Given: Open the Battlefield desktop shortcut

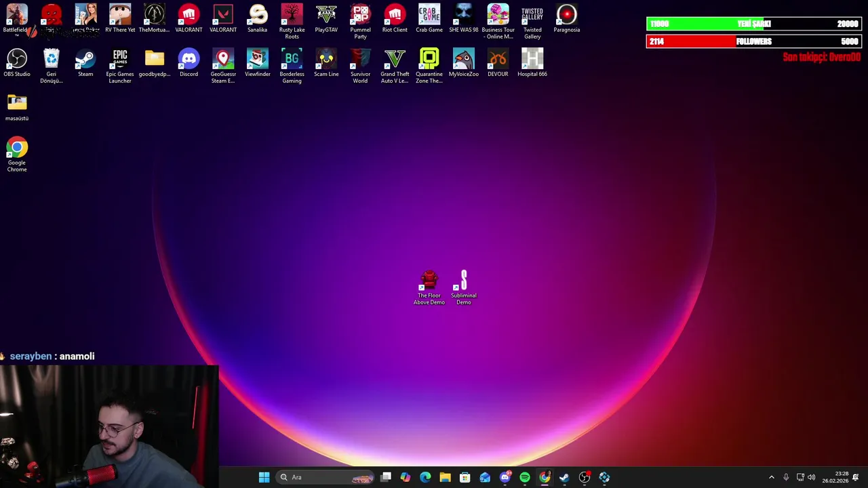Looking at the screenshot, I should [x=17, y=19].
